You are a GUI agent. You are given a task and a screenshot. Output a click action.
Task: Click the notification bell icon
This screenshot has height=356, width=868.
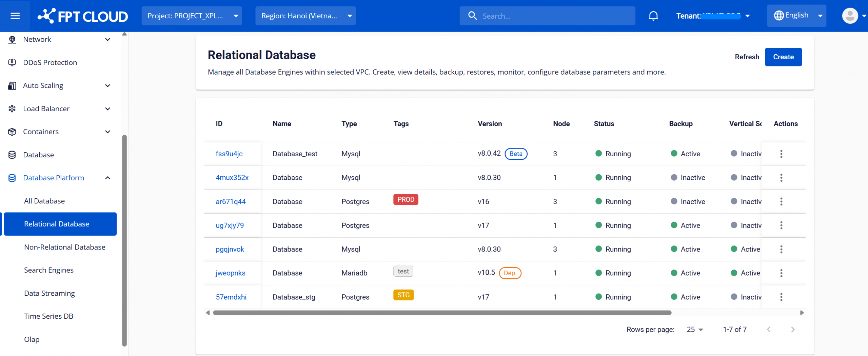pyautogui.click(x=653, y=16)
